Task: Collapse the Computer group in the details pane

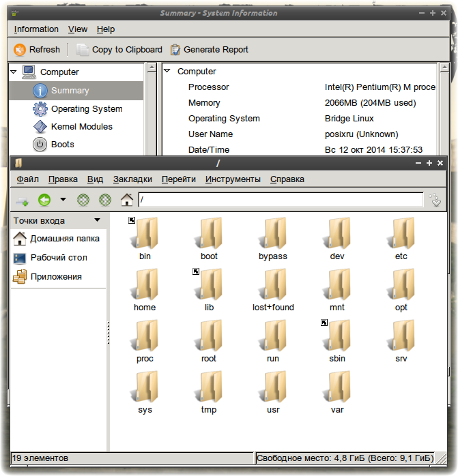Action: [x=167, y=71]
